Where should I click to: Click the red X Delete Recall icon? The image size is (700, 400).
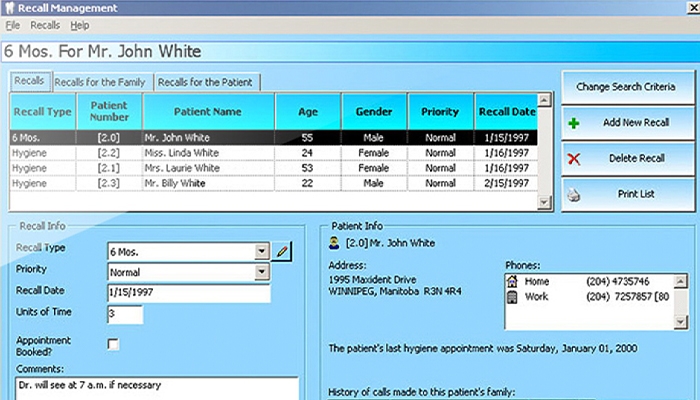click(574, 159)
